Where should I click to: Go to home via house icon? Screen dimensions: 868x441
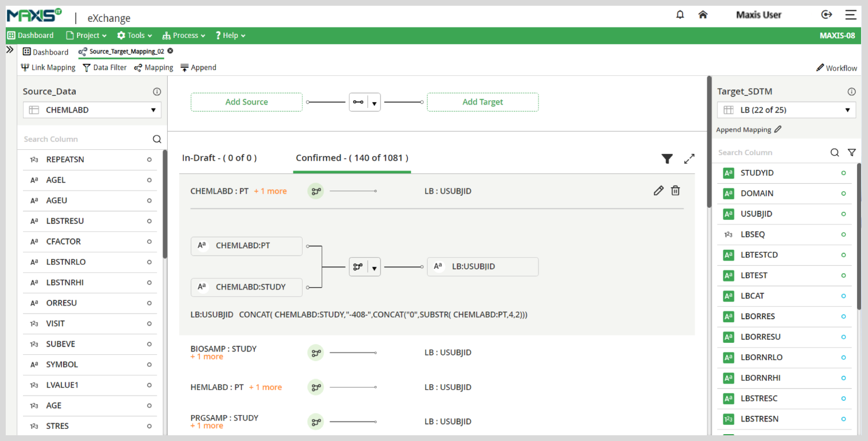pos(703,15)
